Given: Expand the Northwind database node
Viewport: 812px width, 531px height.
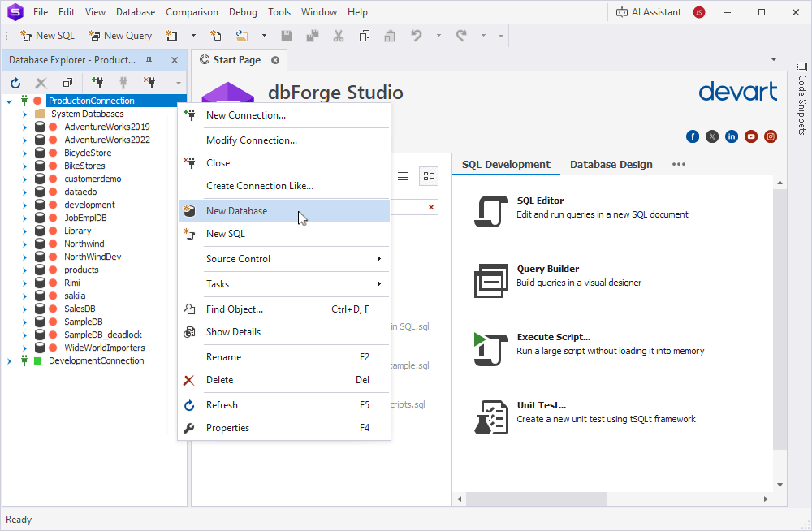Looking at the screenshot, I should [24, 244].
